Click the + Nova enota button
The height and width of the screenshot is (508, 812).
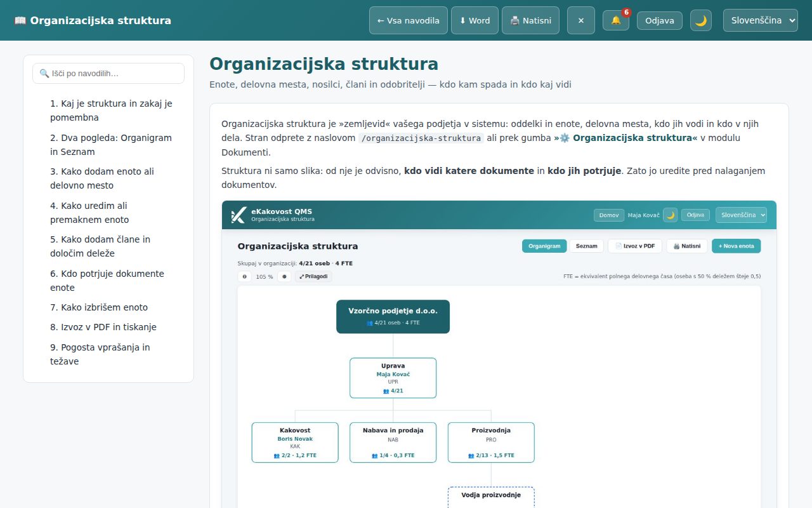736,246
